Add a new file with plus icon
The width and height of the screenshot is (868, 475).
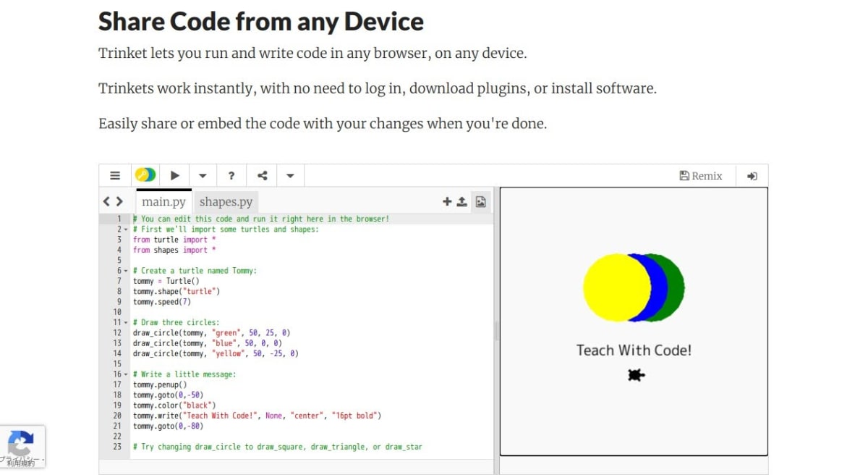[447, 202]
